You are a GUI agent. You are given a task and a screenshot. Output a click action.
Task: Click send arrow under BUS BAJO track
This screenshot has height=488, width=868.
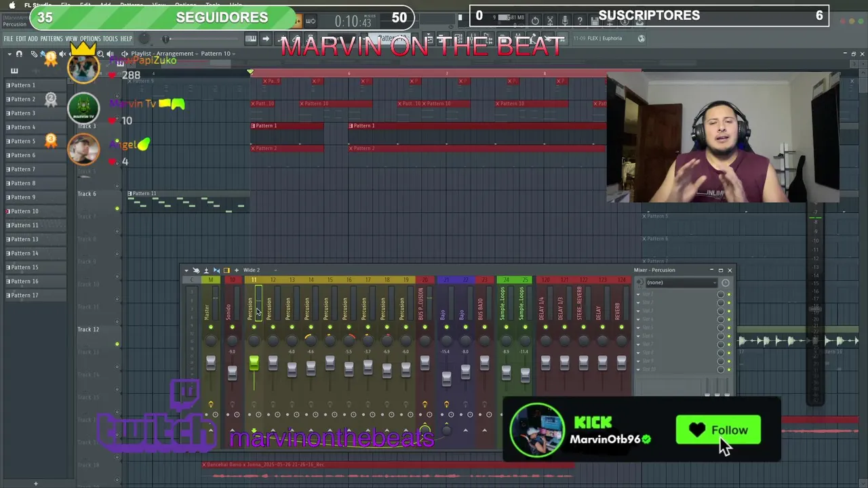point(484,430)
